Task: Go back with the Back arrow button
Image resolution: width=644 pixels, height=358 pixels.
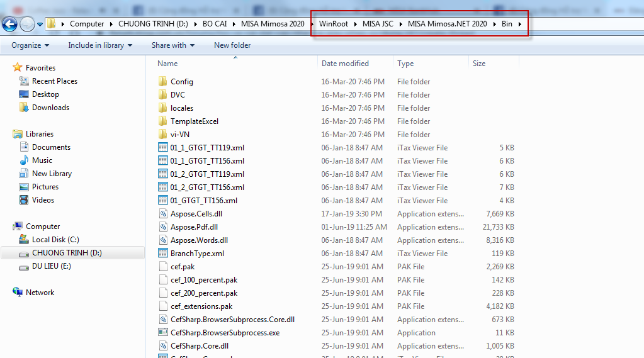Action: pos(10,24)
